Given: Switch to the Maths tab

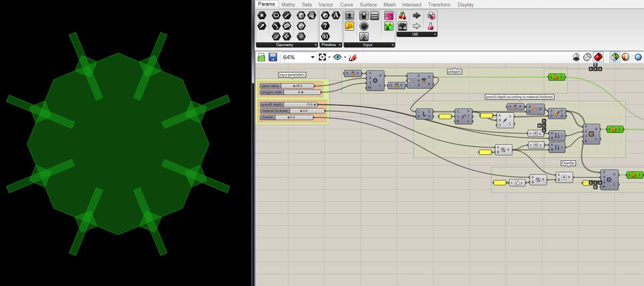Looking at the screenshot, I should point(288,5).
